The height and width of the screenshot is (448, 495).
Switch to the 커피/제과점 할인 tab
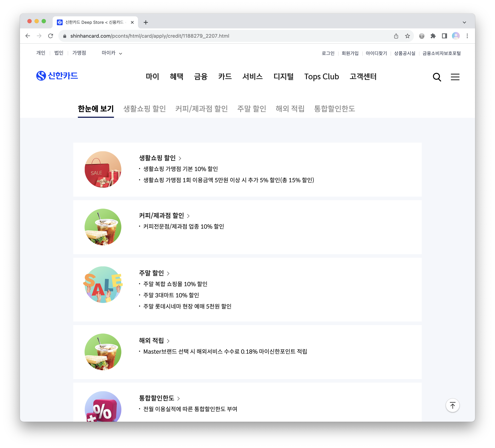201,108
